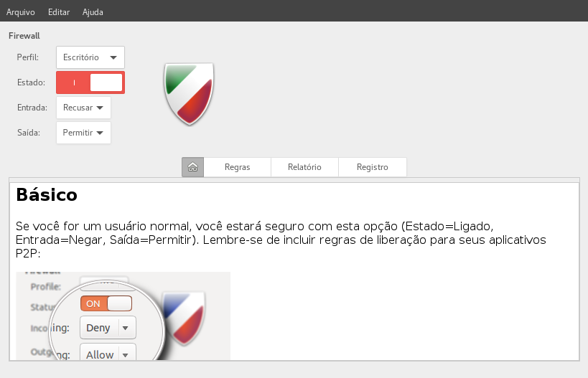Image resolution: width=588 pixels, height=378 pixels.
Task: Open the Perfil dropdown showing Escritório
Action: pyautogui.click(x=90, y=57)
